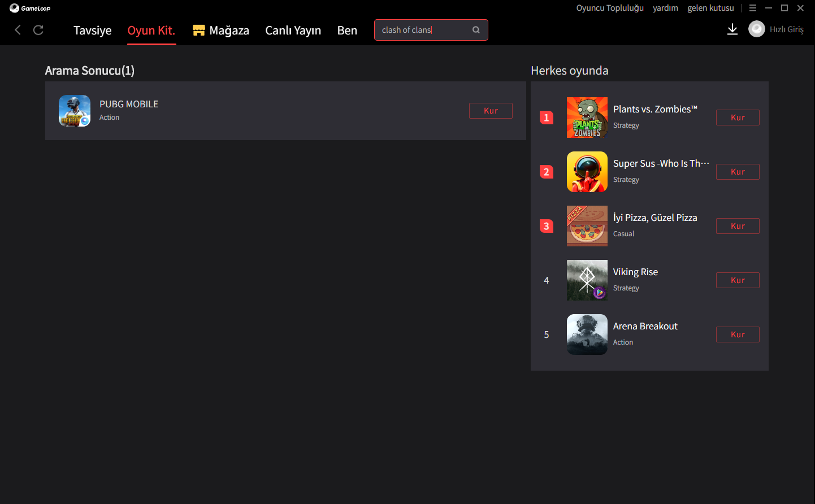Open the Viking Rise title

[x=636, y=272]
